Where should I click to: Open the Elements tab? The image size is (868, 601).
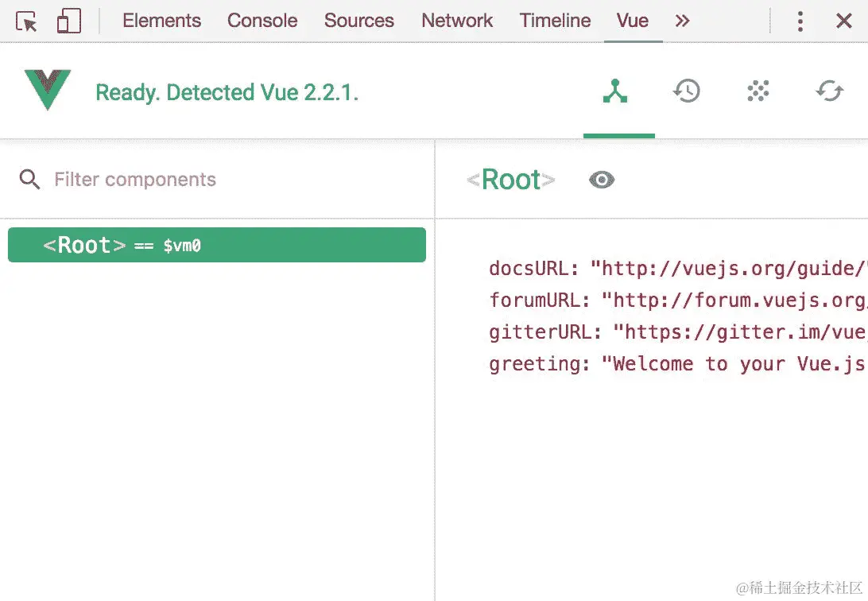[x=161, y=21]
